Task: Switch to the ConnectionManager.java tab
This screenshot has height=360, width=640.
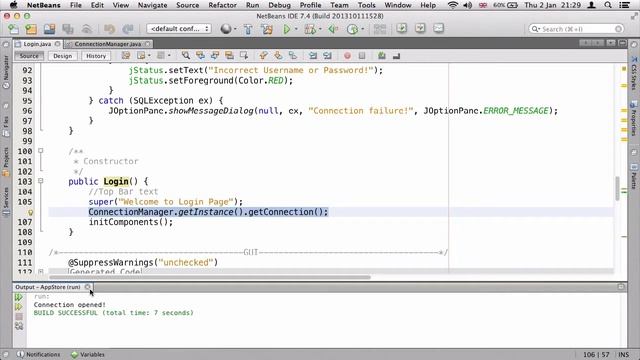Action: (107, 44)
